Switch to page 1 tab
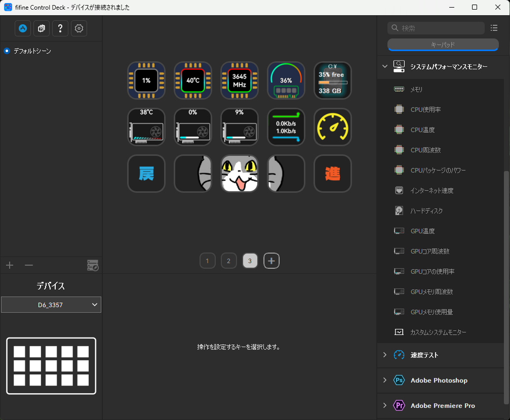Image resolution: width=510 pixels, height=420 pixels. [x=208, y=261]
